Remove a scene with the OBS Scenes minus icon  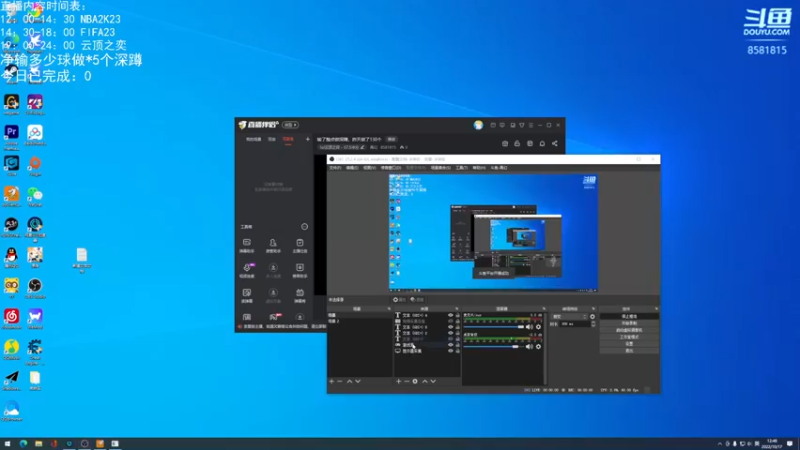tap(340, 381)
